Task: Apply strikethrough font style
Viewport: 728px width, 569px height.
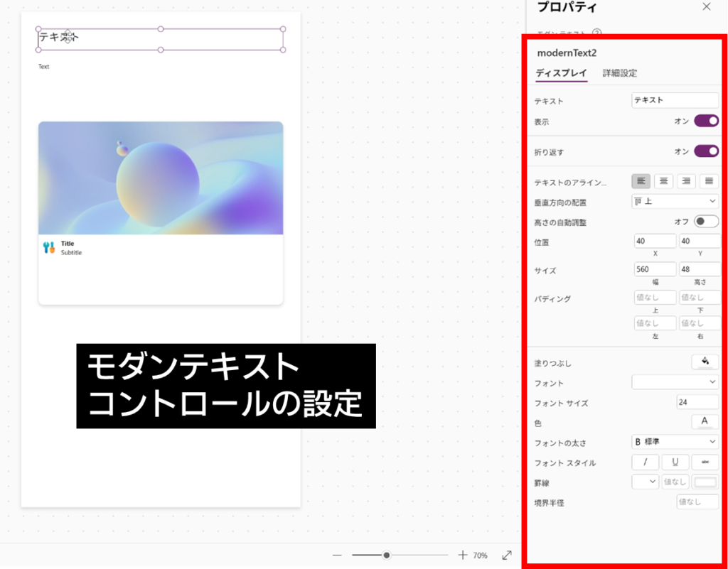Action: 705,462
